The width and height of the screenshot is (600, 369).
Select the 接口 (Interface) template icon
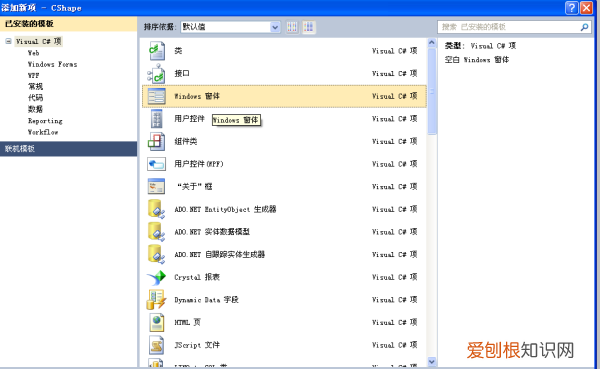pyautogui.click(x=157, y=73)
